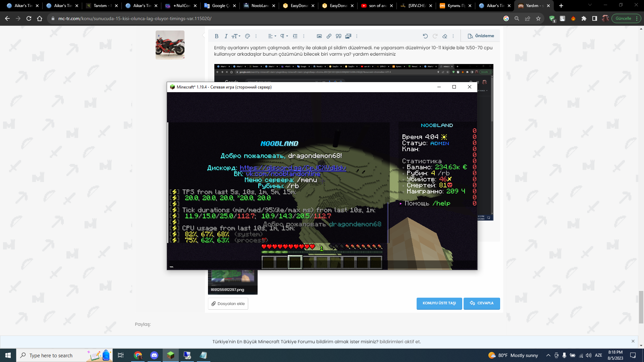The height and width of the screenshot is (362, 644).
Task: Click the vk.com/nooblandonline link in chat
Action: tap(283, 174)
